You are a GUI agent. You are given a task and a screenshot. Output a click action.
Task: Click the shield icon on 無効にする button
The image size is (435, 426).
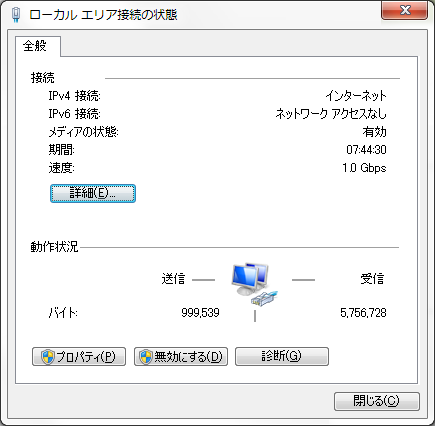(146, 357)
